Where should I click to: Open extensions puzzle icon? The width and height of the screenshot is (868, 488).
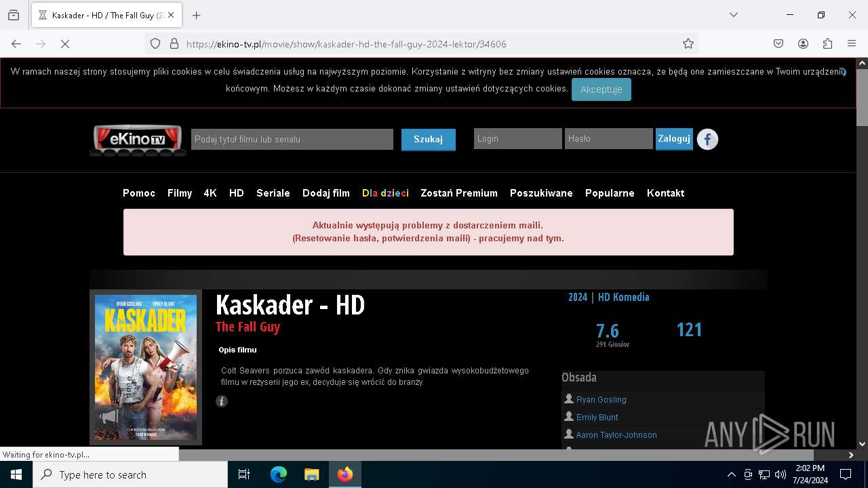(827, 43)
